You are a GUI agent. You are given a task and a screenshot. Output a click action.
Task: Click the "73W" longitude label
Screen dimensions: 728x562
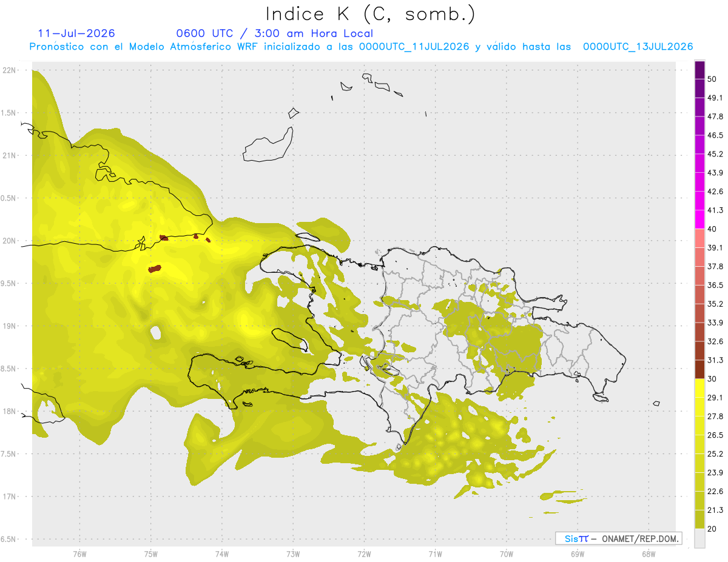(x=293, y=554)
